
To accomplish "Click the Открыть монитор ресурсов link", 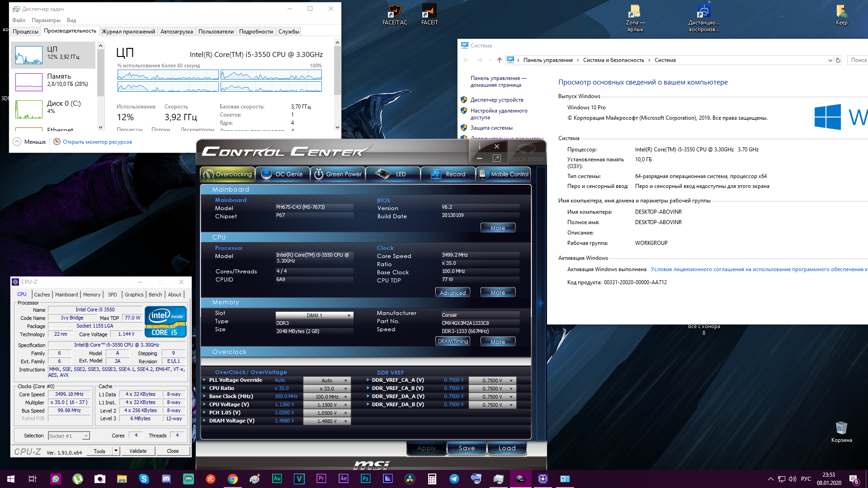I will click(x=97, y=142).
